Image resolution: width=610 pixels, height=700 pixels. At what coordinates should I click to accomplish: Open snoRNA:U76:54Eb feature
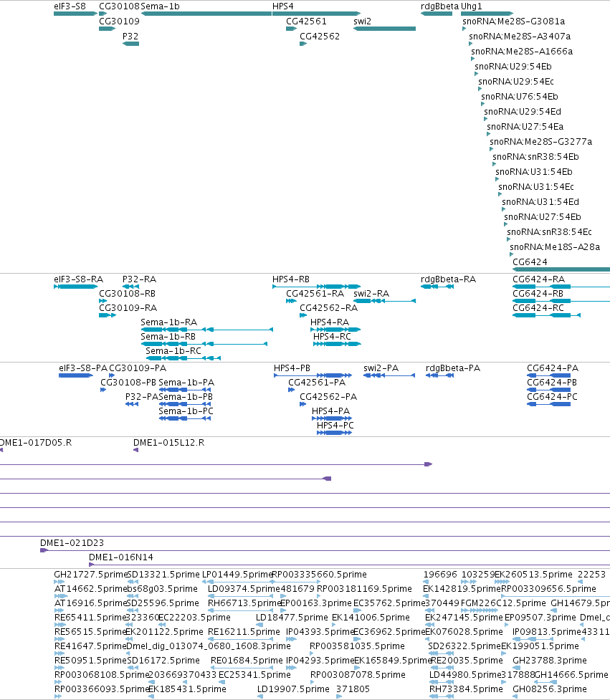pyautogui.click(x=483, y=104)
